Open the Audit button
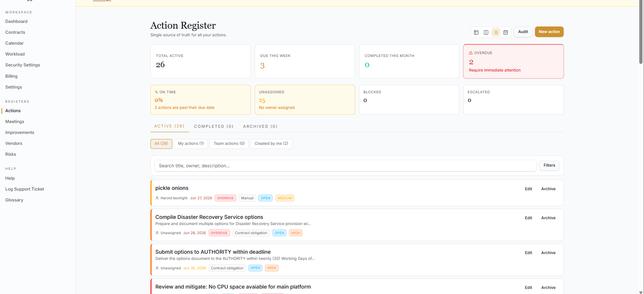 coord(523,32)
